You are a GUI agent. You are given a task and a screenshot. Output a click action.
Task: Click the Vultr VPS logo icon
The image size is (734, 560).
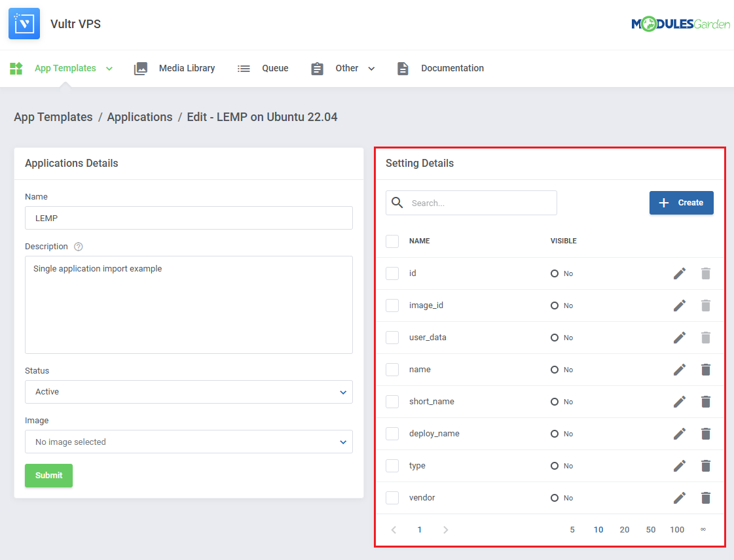(x=24, y=24)
